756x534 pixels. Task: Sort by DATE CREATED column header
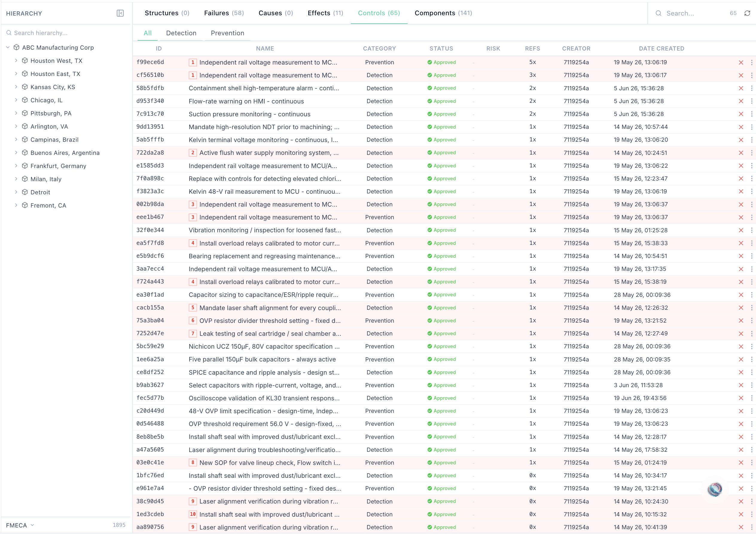pos(661,48)
